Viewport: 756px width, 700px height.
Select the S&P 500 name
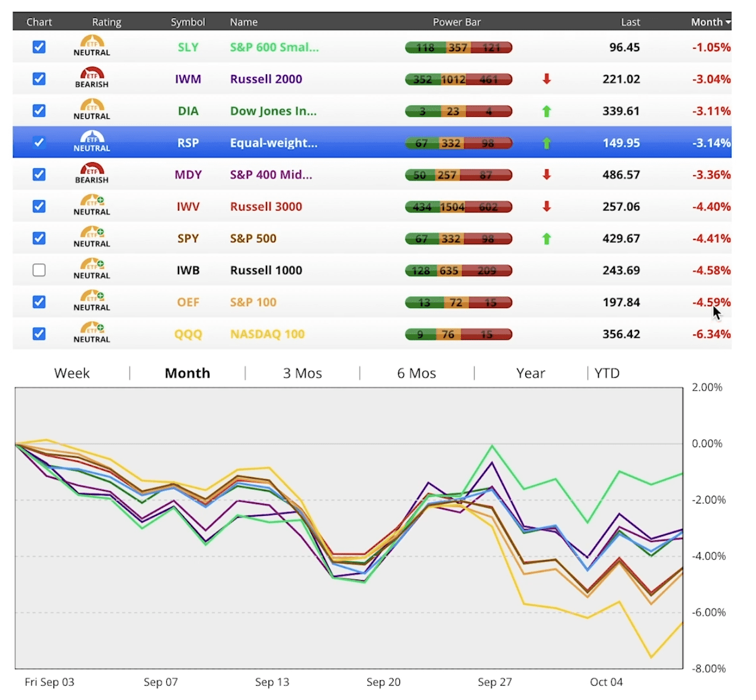253,239
